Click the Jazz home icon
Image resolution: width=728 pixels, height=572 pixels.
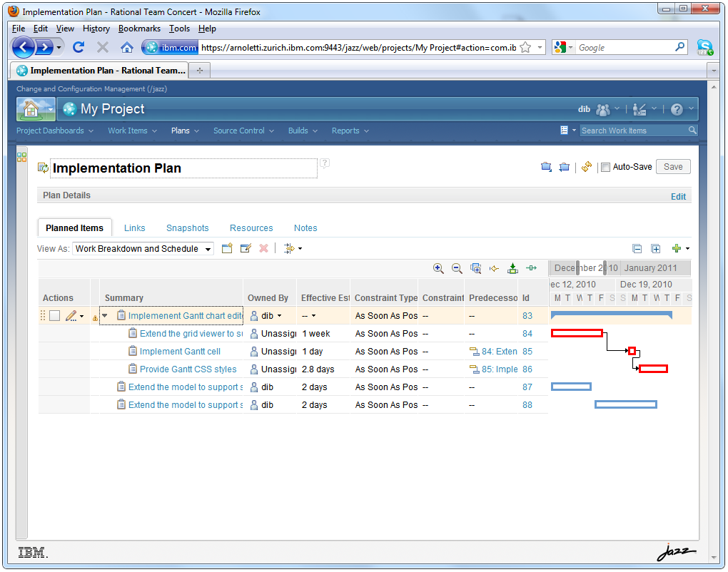31,109
